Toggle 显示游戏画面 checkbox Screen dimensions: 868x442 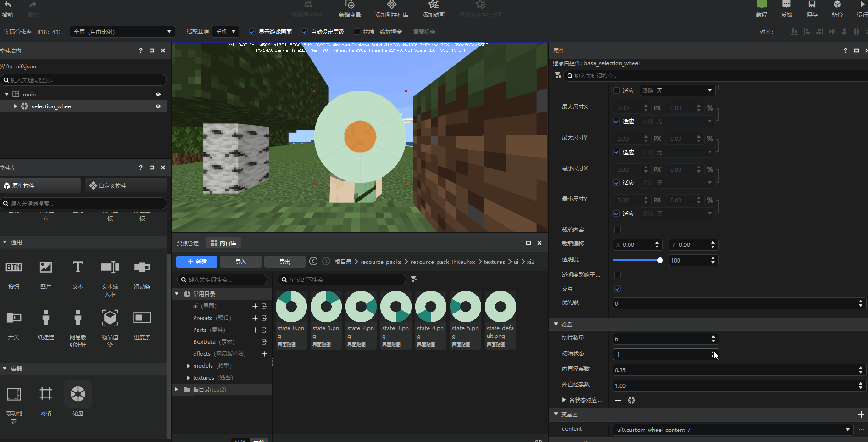252,32
